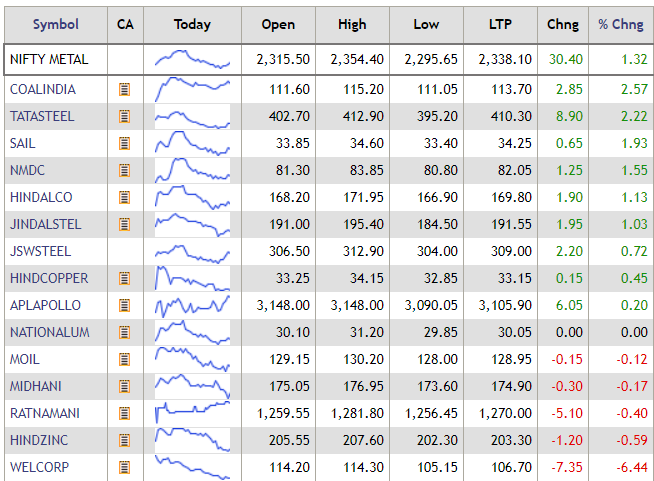This screenshot has width=654, height=481.
Task: Open the SAIL symbol link
Action: [x=23, y=144]
